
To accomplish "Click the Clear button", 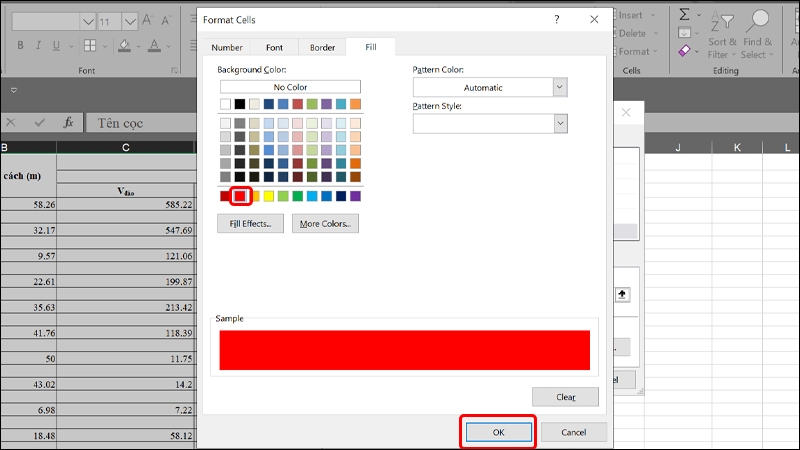I will (565, 397).
